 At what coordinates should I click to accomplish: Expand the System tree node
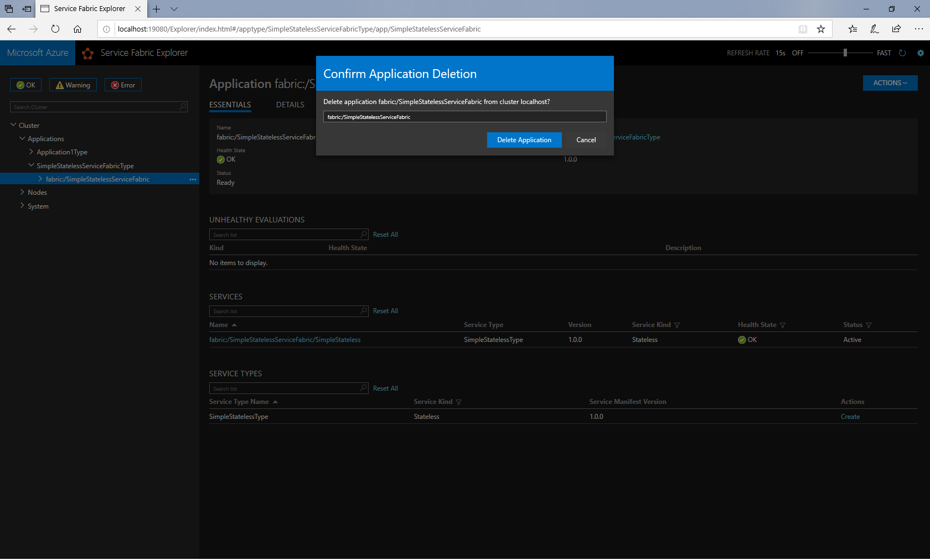(22, 206)
